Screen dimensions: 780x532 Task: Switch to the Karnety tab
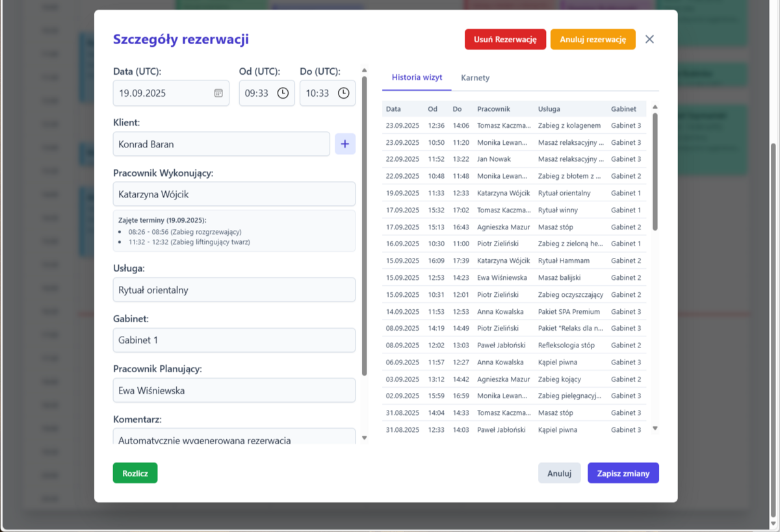(x=475, y=78)
